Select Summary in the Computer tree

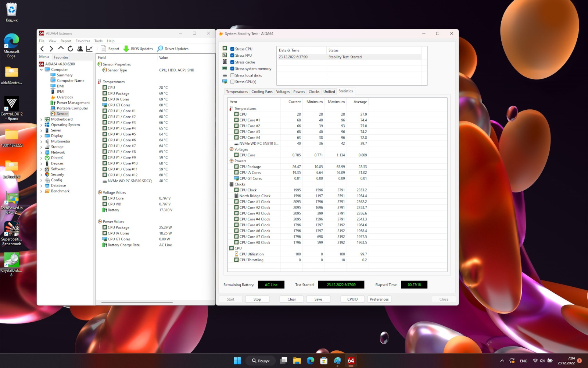coord(64,75)
